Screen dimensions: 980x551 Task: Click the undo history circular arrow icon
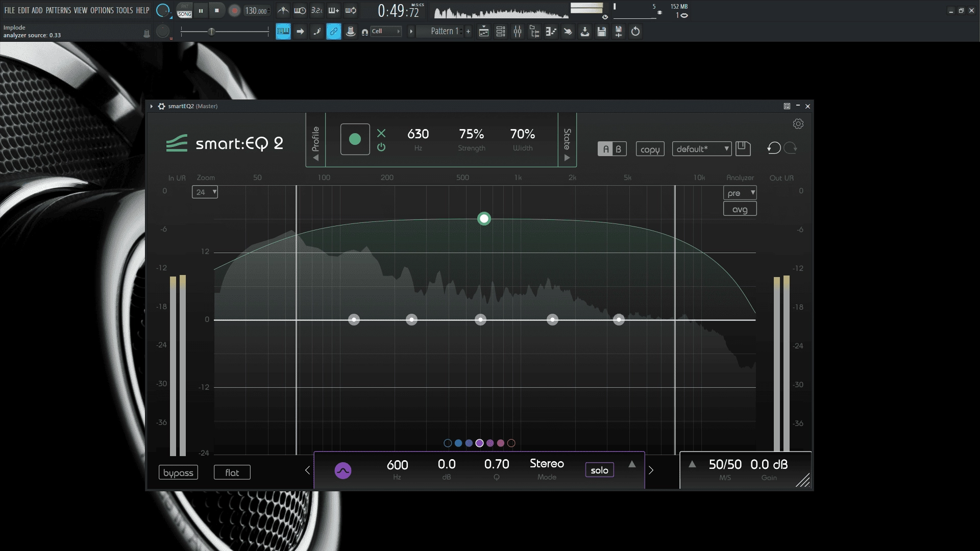click(x=635, y=32)
